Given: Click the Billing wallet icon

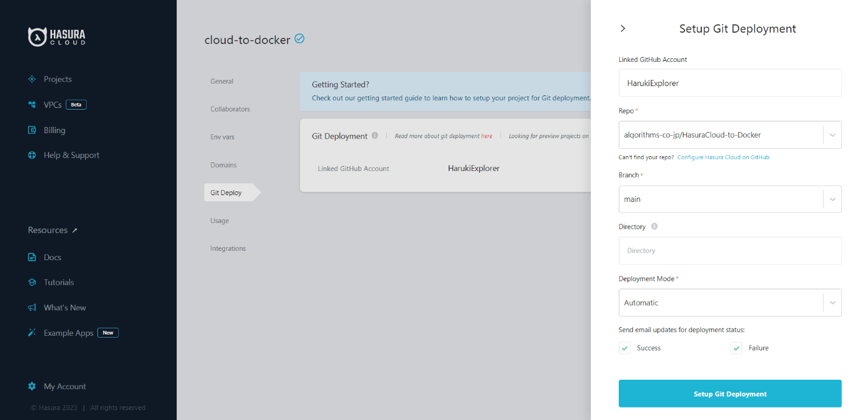Looking at the screenshot, I should [32, 130].
